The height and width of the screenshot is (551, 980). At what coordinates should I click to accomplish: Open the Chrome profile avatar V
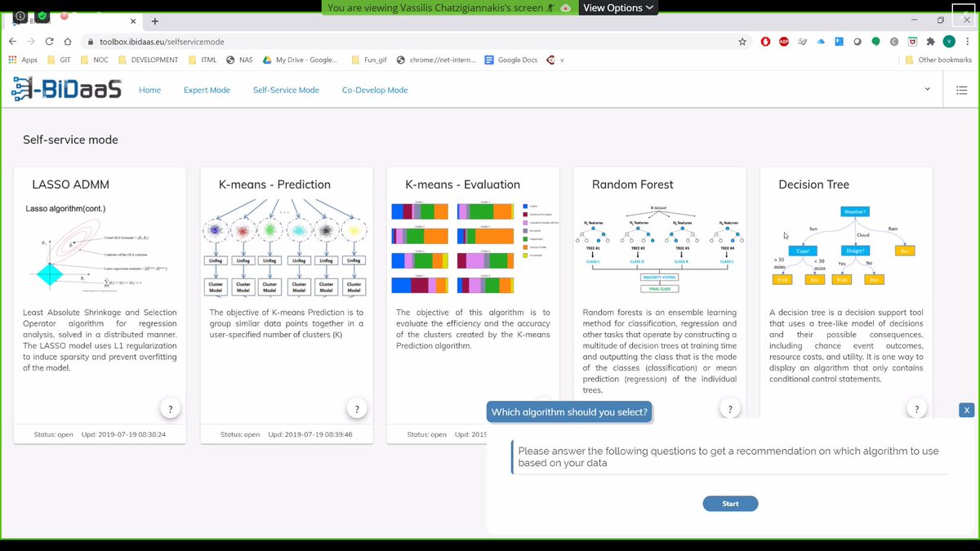(948, 41)
